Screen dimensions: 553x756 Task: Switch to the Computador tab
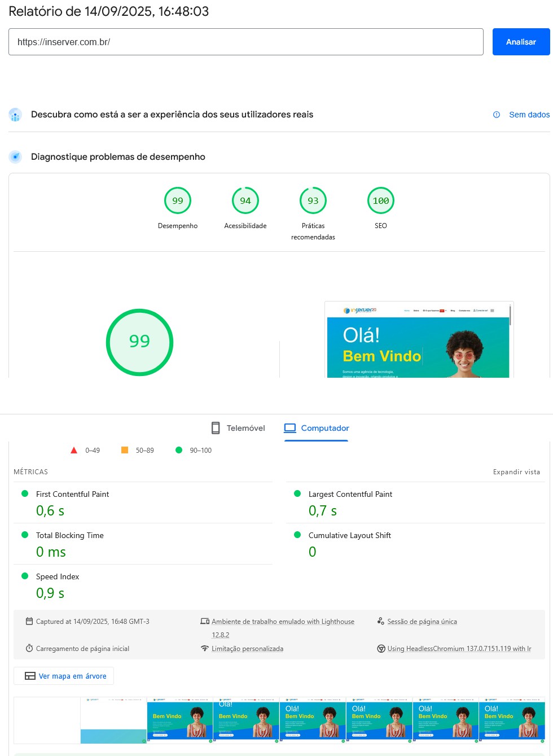pyautogui.click(x=317, y=428)
